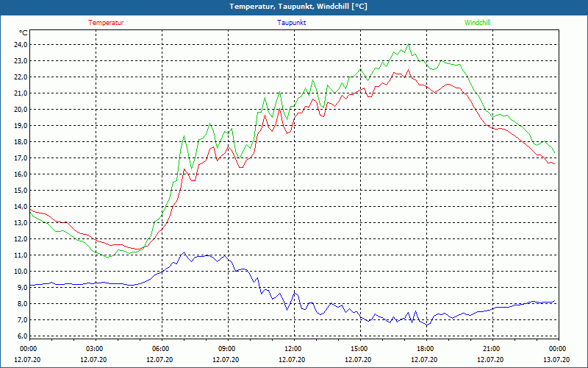The width and height of the screenshot is (588, 368).
Task: Click the 12,0 y-axis value
Action: pos(21,238)
